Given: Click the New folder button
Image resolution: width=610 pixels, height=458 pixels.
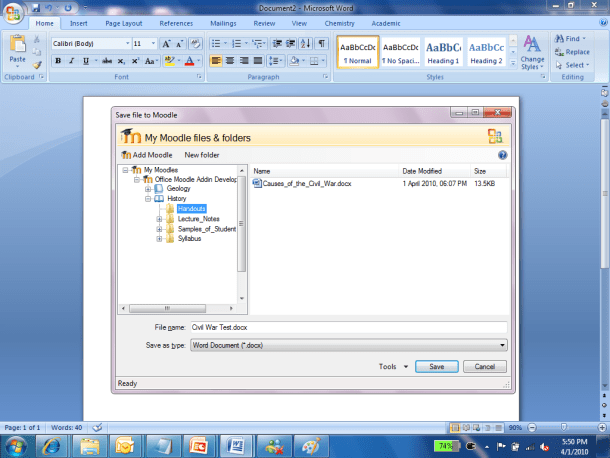Looking at the screenshot, I should point(202,155).
